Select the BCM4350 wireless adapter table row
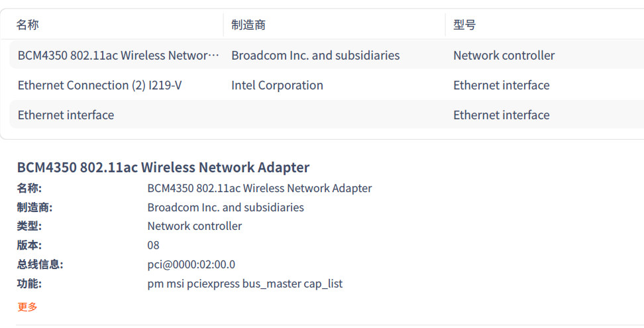 pos(118,56)
